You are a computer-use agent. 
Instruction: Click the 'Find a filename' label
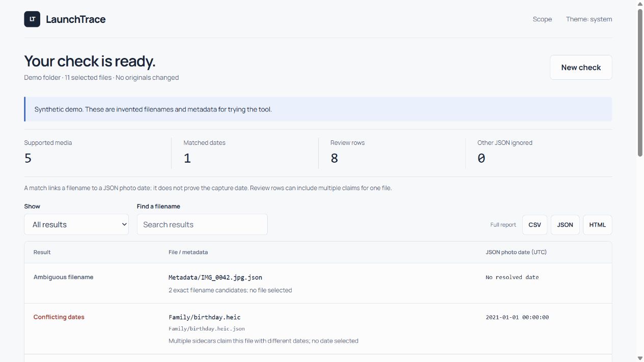[159, 206]
